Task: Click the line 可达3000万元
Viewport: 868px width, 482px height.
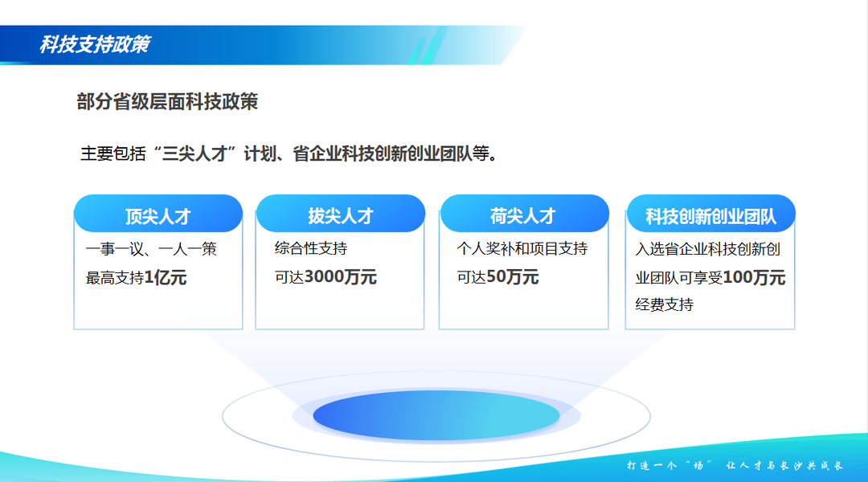Action: coord(325,277)
